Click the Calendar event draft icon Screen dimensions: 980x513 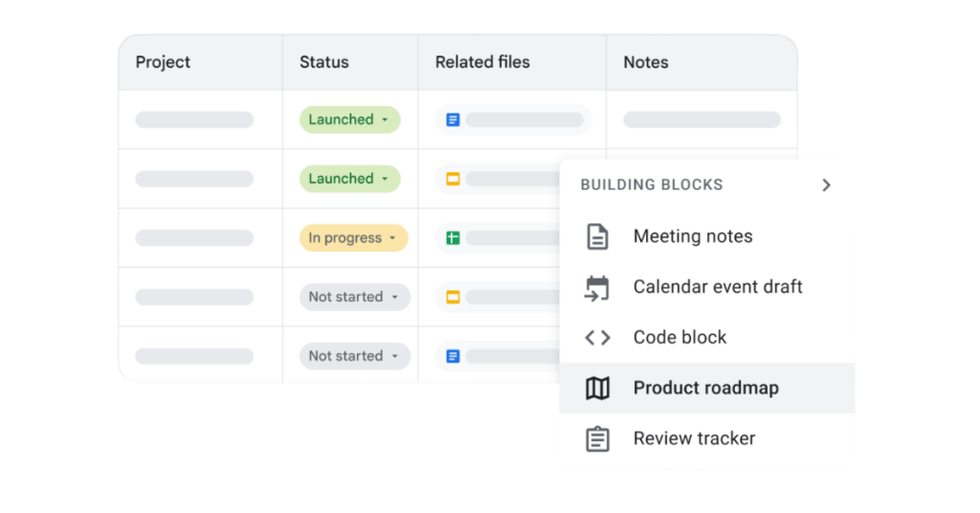click(597, 287)
